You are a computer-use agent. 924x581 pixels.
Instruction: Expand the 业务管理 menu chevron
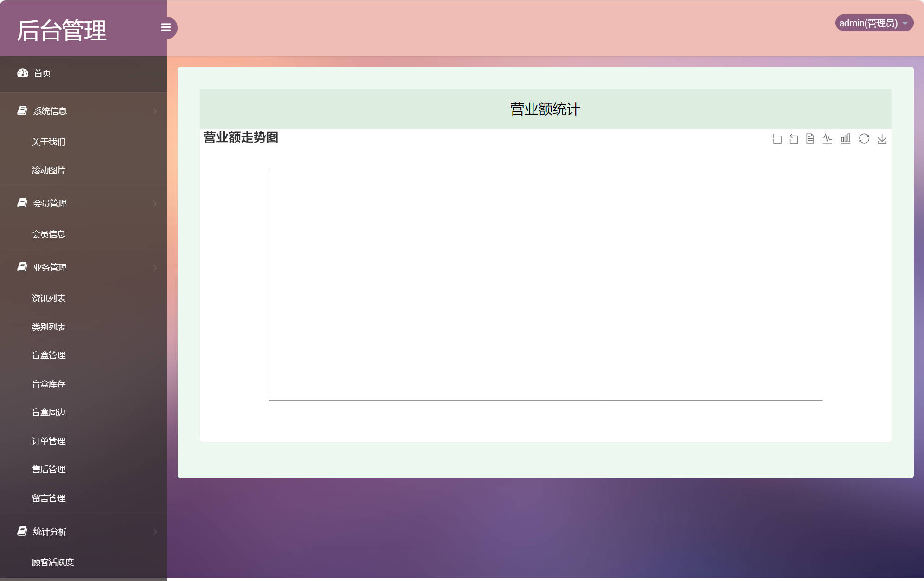[x=155, y=267]
